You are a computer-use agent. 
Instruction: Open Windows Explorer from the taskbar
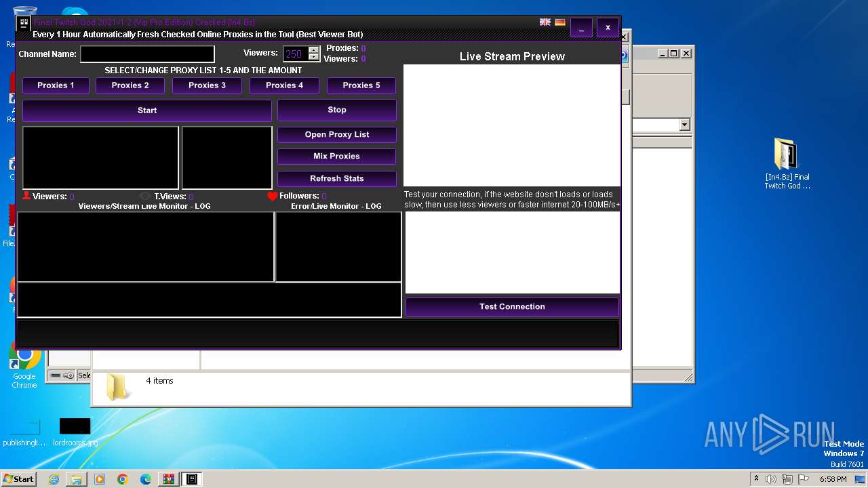(77, 479)
